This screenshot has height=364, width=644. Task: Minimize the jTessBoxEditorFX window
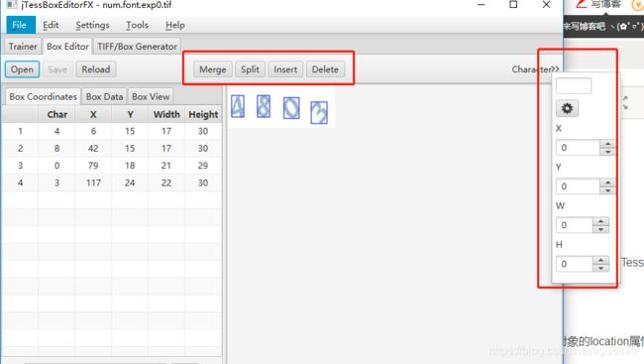(x=482, y=5)
